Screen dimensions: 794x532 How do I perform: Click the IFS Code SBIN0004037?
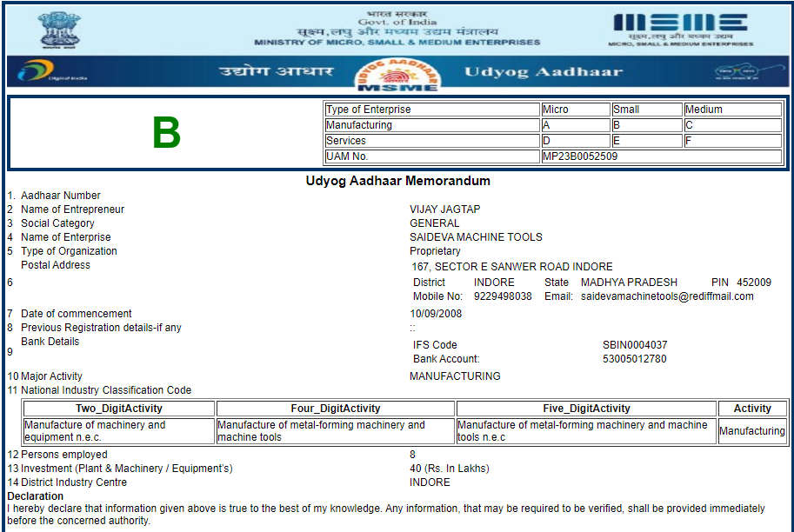635,345
